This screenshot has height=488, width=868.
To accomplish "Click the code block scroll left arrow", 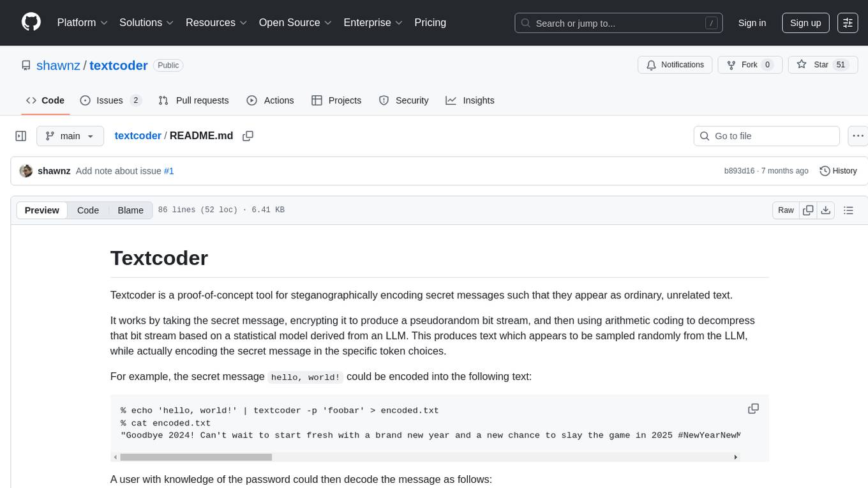I will click(115, 457).
